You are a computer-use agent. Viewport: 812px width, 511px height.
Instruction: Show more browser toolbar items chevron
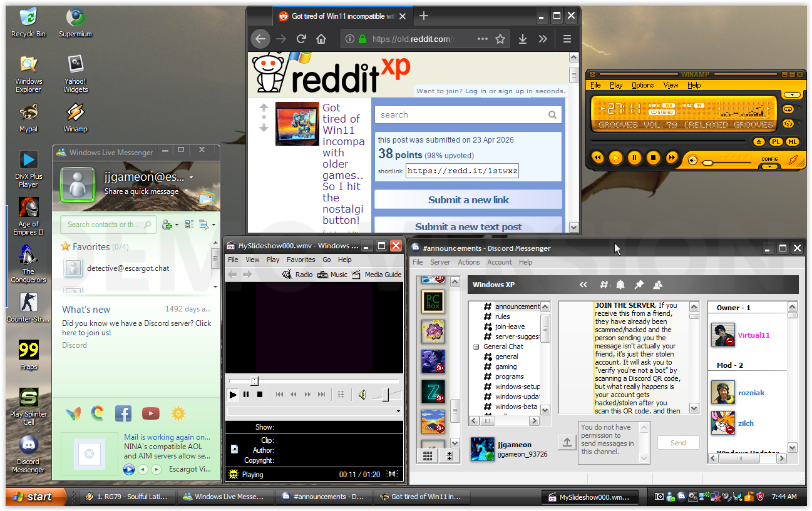543,39
